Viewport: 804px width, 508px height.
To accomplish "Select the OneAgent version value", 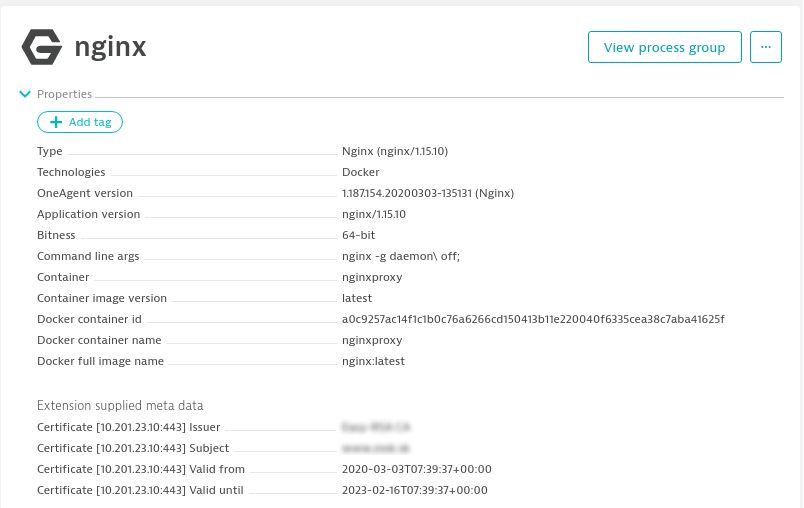I will (x=428, y=193).
